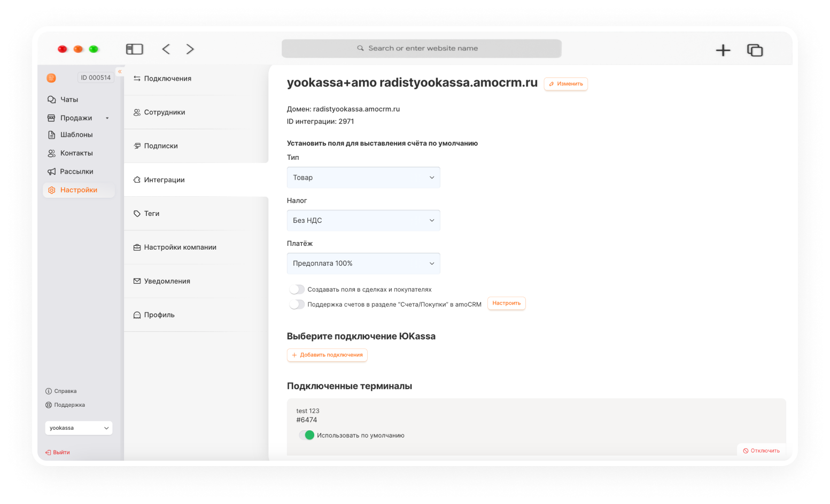Screen dimensions: 830x504
Task: Expand the Налог dropdown Без НДС
Action: pos(363,220)
